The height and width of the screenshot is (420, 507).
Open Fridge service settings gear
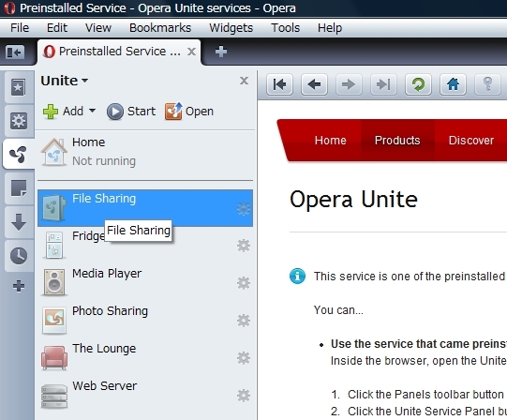tap(244, 246)
